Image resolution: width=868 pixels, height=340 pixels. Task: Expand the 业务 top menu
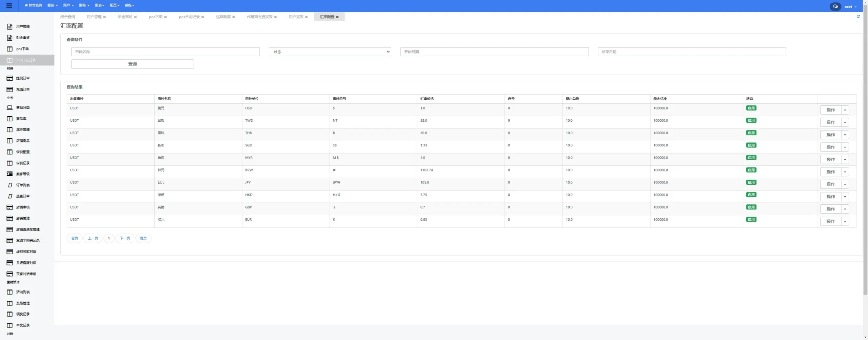coord(53,5)
